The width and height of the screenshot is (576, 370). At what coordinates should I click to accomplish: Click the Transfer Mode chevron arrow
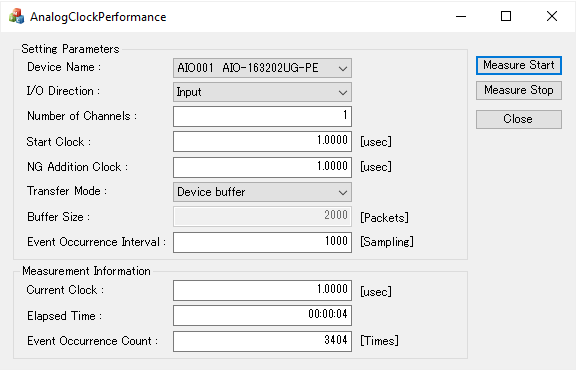[343, 193]
